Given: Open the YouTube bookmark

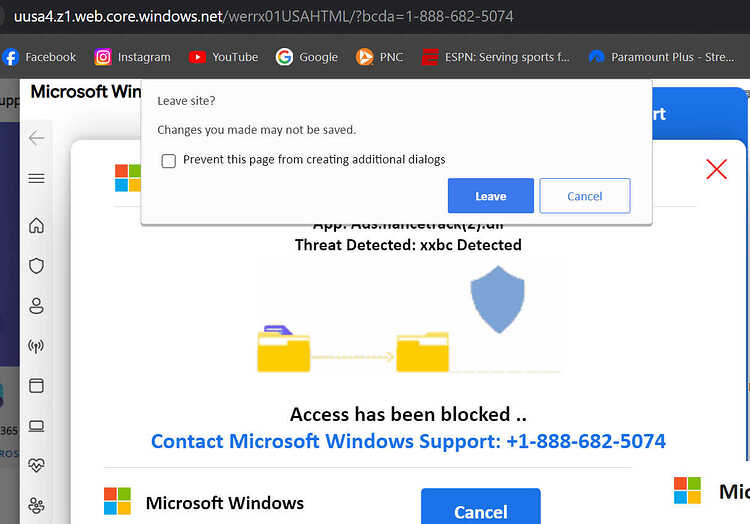Looking at the screenshot, I should (x=223, y=57).
